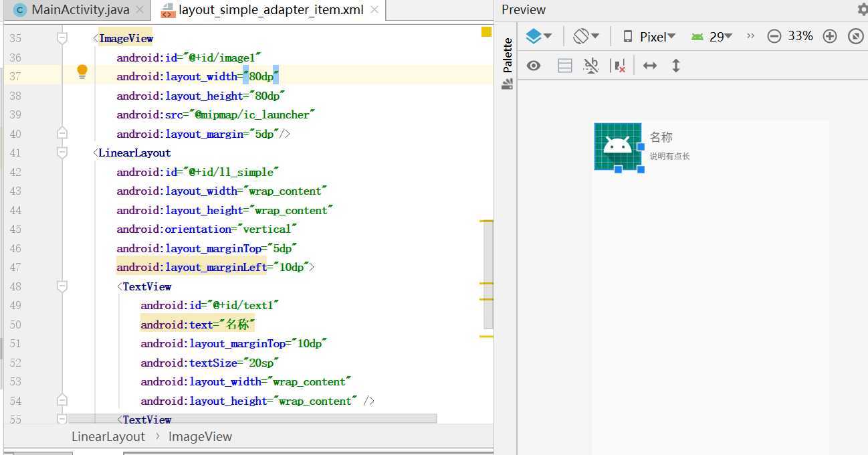The image size is (868, 455).
Task: Zoom out of the layout preview
Action: (x=774, y=36)
